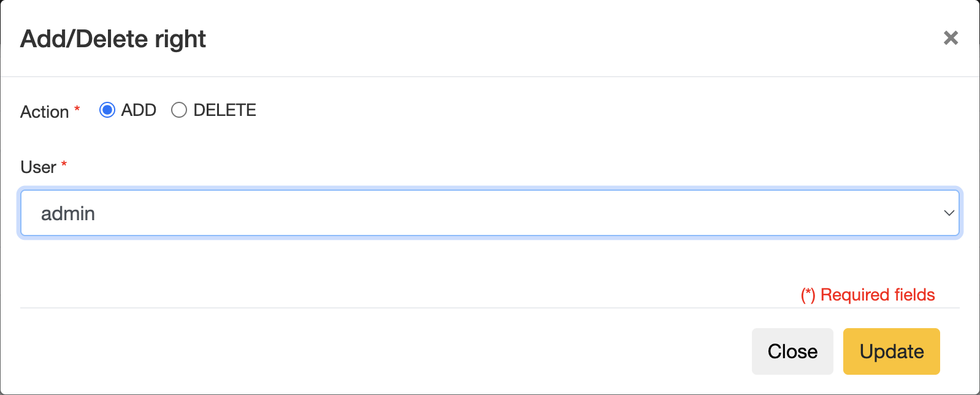Click the red asterisk beside Action
Screen dimensions: 980x395
point(77,109)
